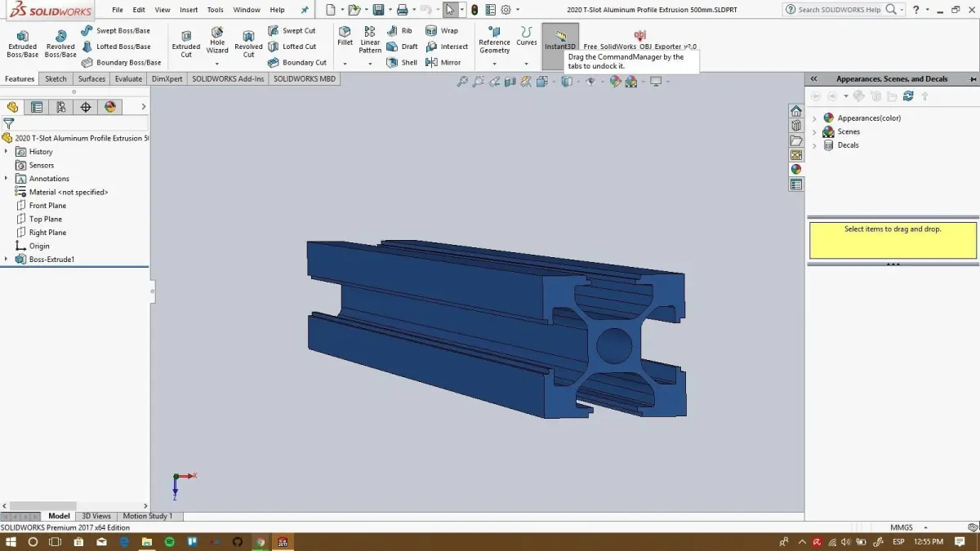This screenshot has height=551, width=980.
Task: Open the Tools menu
Action: [x=216, y=10]
